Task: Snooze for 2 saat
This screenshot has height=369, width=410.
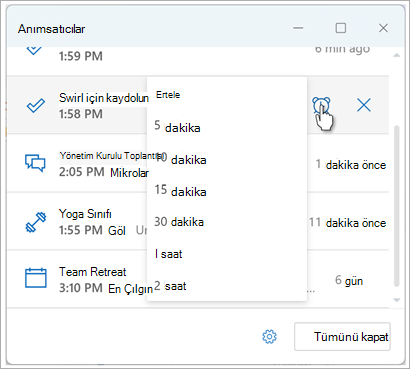Action: [x=227, y=286]
